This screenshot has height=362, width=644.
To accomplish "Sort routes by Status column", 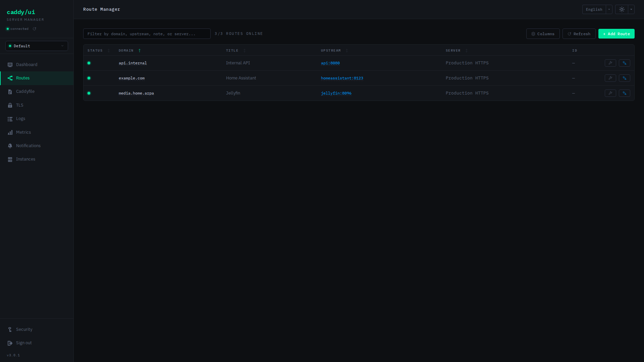I will pos(99,51).
